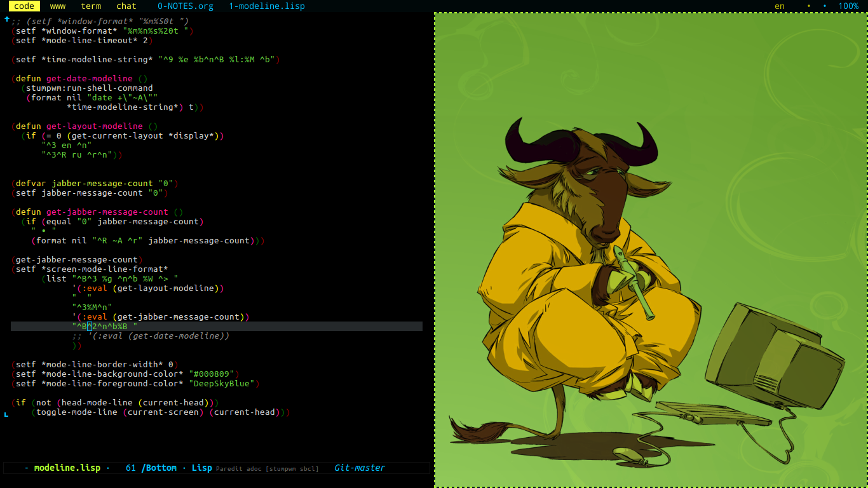The height and width of the screenshot is (488, 868).
Task: Click the "equal "0" jabber-message-count" condition line
Action: point(112,221)
